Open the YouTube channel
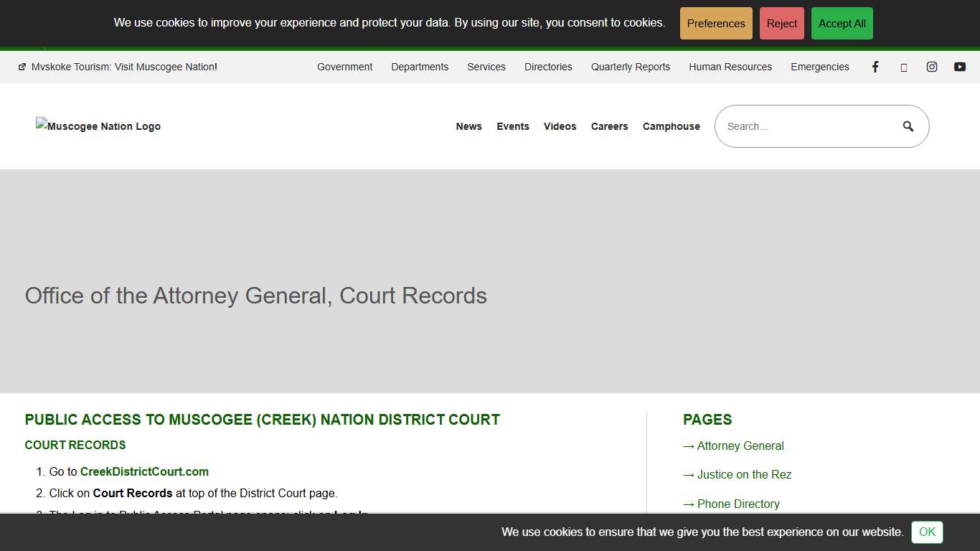 click(x=960, y=67)
